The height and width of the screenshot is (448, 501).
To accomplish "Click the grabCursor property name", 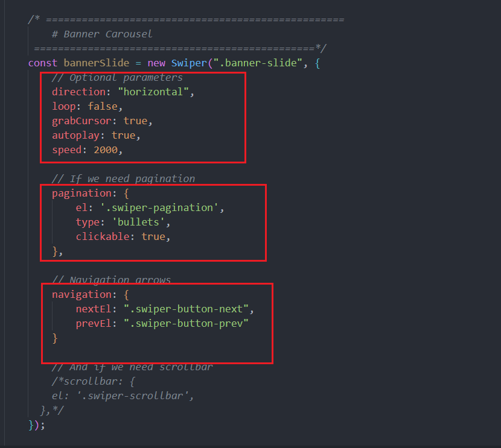I will [x=81, y=121].
